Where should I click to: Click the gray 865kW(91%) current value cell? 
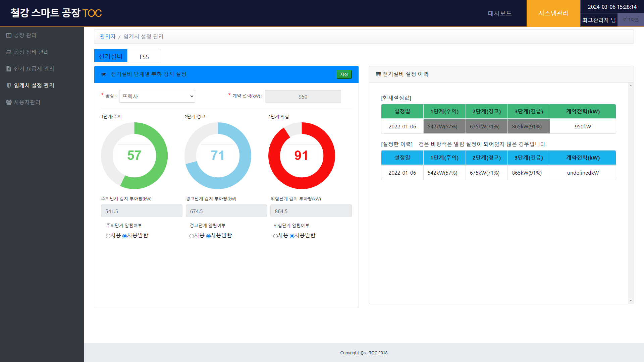tap(529, 126)
